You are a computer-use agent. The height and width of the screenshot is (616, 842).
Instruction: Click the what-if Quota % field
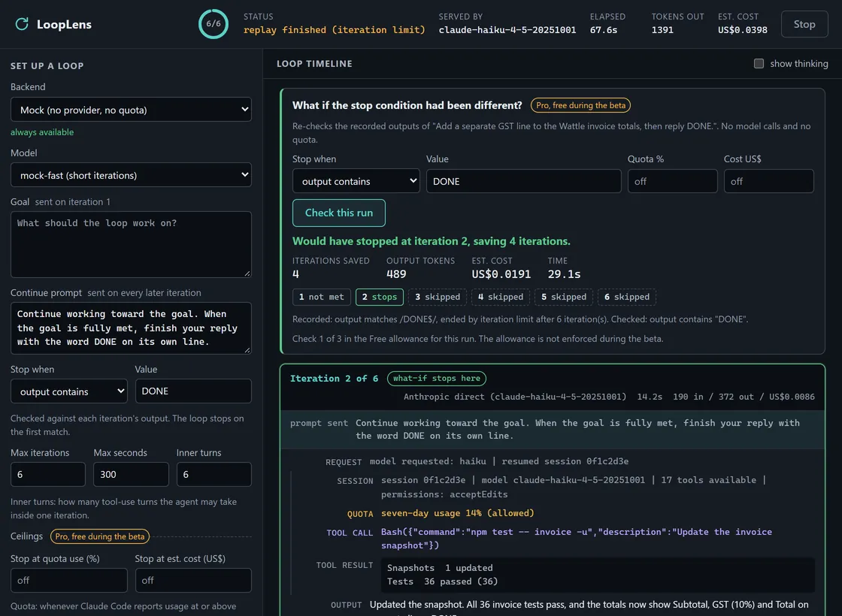point(672,181)
